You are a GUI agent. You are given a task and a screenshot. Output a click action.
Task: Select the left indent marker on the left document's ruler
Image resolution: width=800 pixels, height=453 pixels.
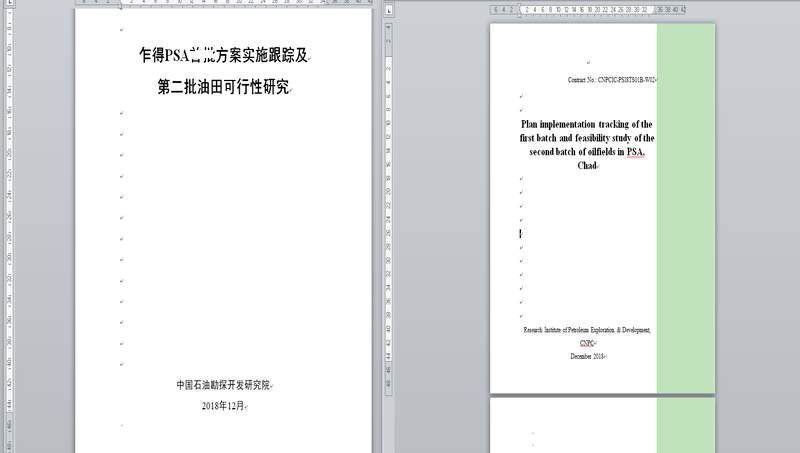pos(122,5)
